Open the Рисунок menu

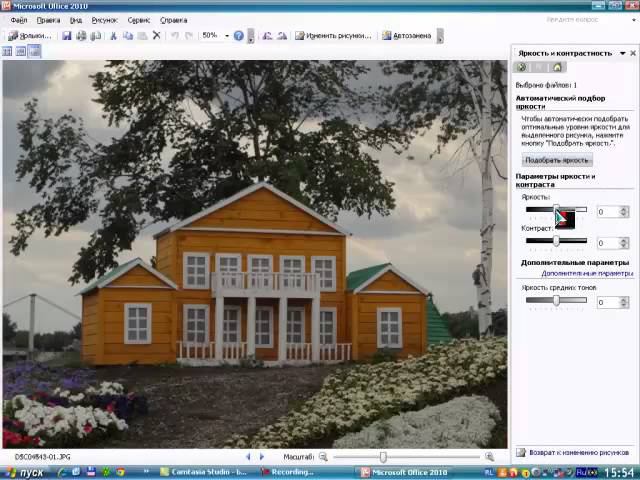pyautogui.click(x=104, y=20)
